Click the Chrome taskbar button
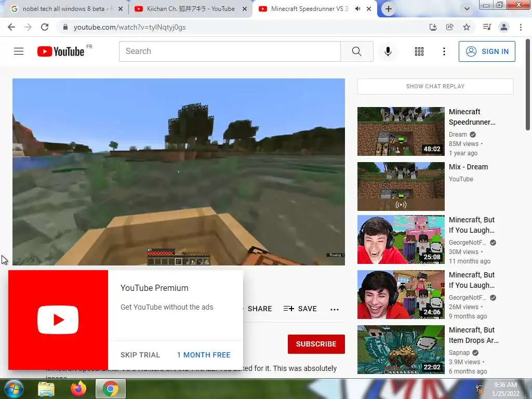This screenshot has width=532, height=399. point(110,389)
